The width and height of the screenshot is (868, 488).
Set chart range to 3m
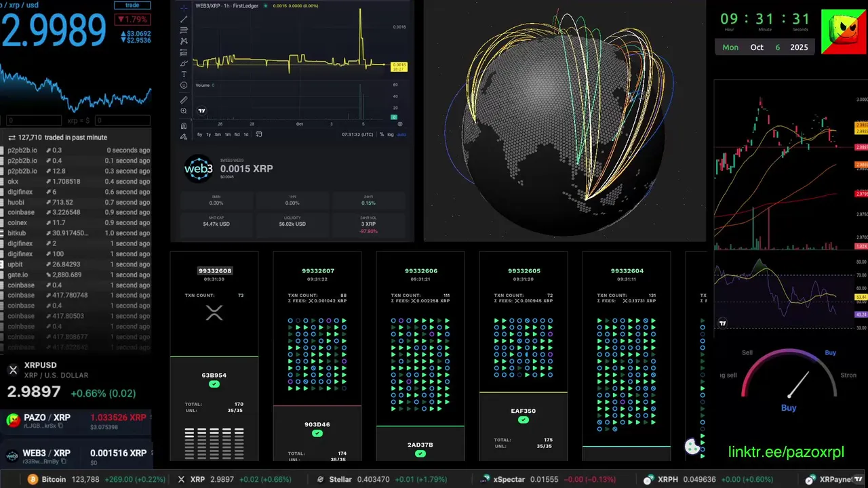click(x=218, y=134)
